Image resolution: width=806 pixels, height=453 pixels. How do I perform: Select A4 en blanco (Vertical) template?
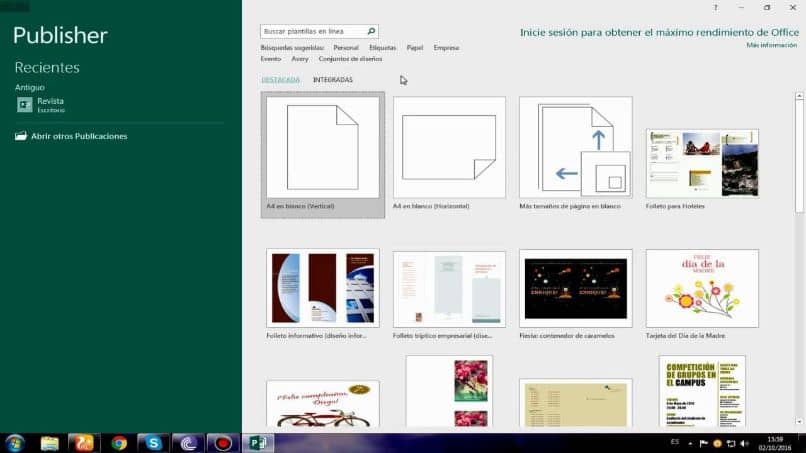point(322,155)
